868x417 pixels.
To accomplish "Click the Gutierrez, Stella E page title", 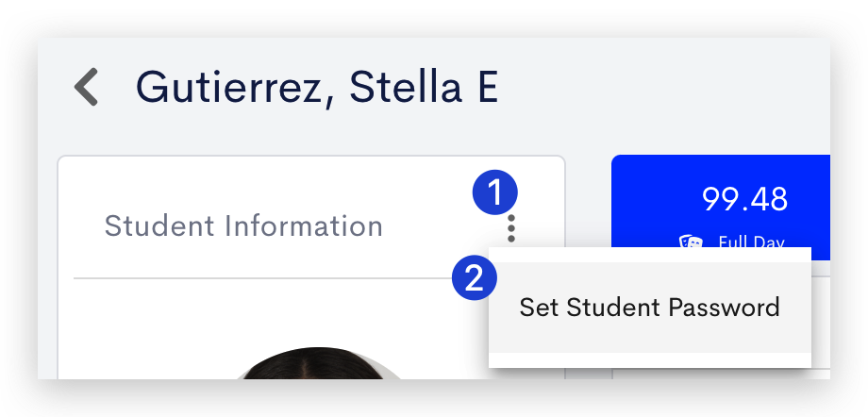I will coord(317,87).
